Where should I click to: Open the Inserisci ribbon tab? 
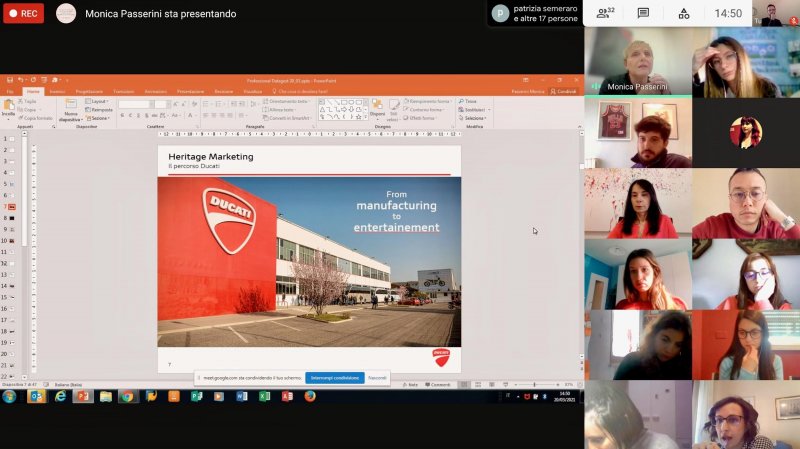point(57,91)
